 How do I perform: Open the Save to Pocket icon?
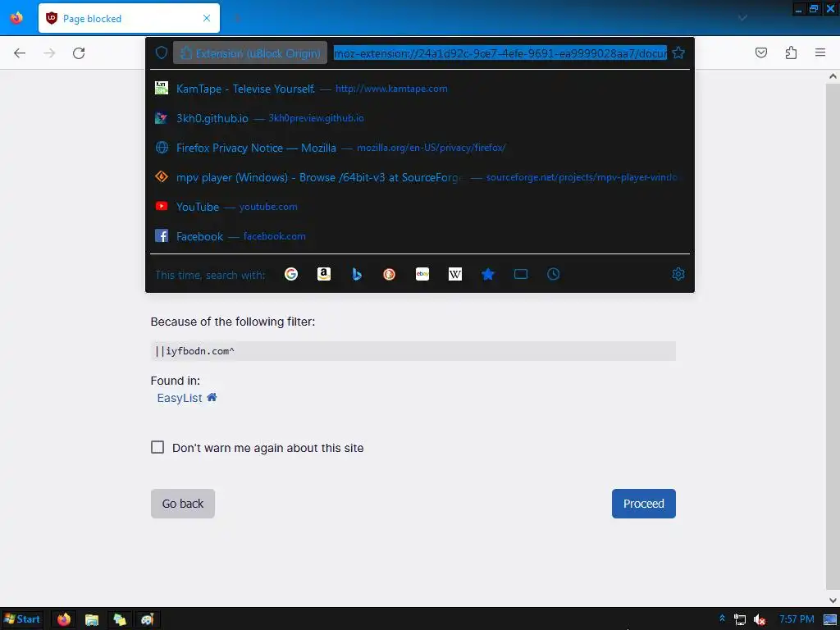(x=760, y=52)
